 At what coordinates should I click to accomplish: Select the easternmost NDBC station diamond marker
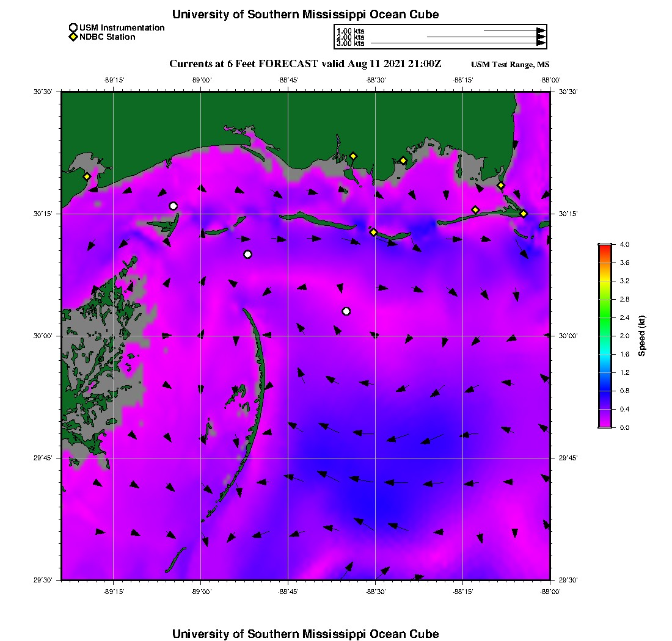(524, 213)
